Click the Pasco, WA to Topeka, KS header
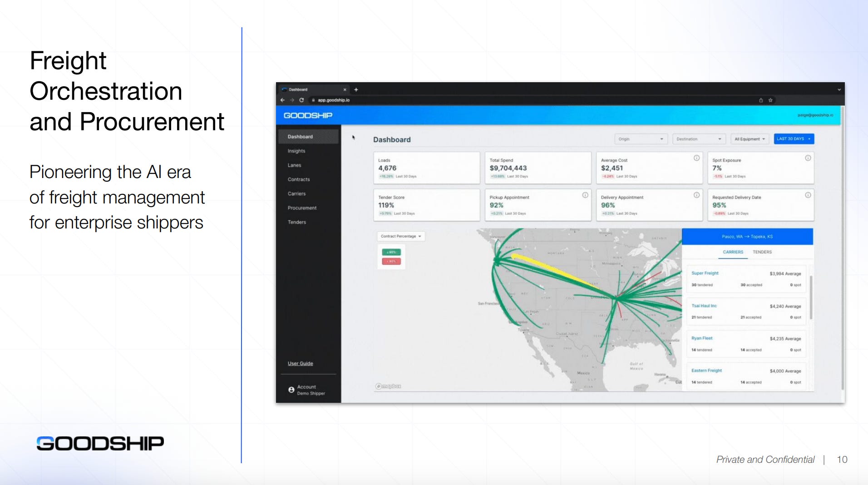 [x=747, y=237]
